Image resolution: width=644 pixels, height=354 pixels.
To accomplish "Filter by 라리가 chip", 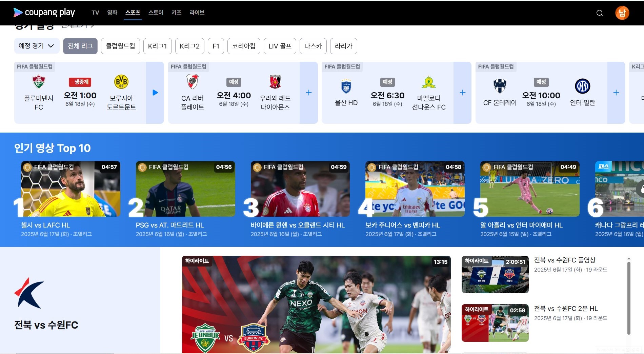I will [344, 46].
